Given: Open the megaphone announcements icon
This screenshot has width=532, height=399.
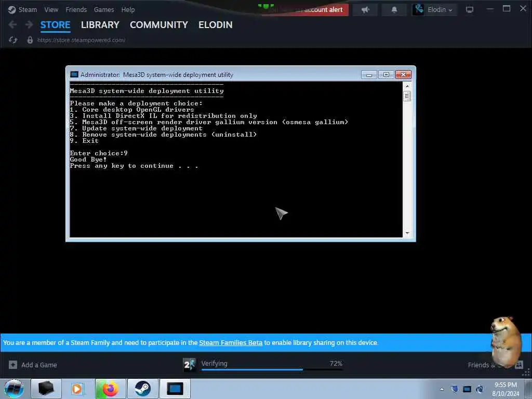Looking at the screenshot, I should click(365, 10).
